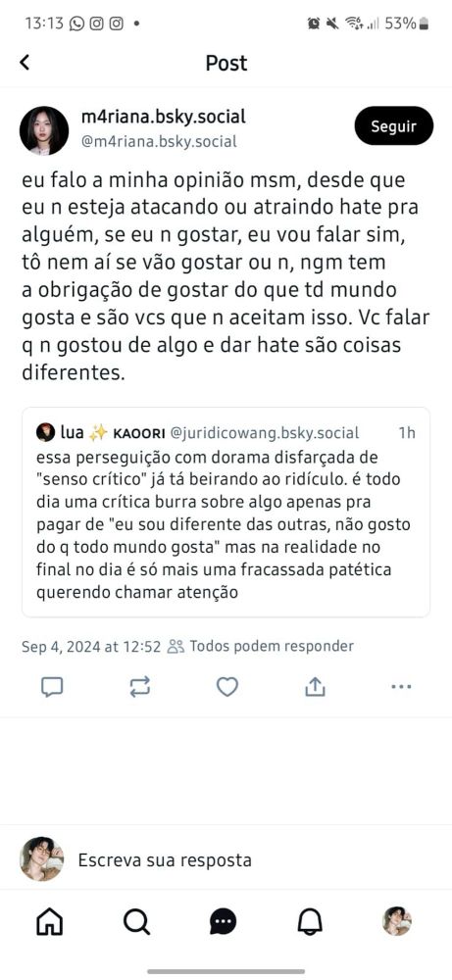The height and width of the screenshot is (980, 452).
Task: Open Search from the bottom bar
Action: [x=136, y=921]
